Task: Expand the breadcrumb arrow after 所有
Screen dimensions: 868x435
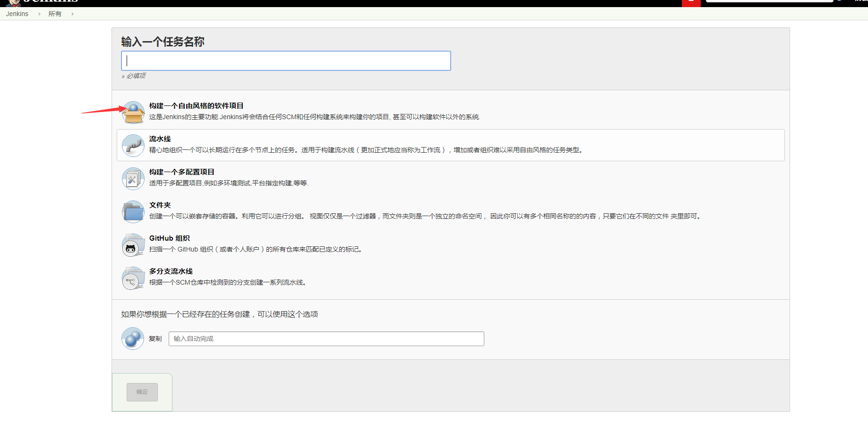Action: pos(72,14)
